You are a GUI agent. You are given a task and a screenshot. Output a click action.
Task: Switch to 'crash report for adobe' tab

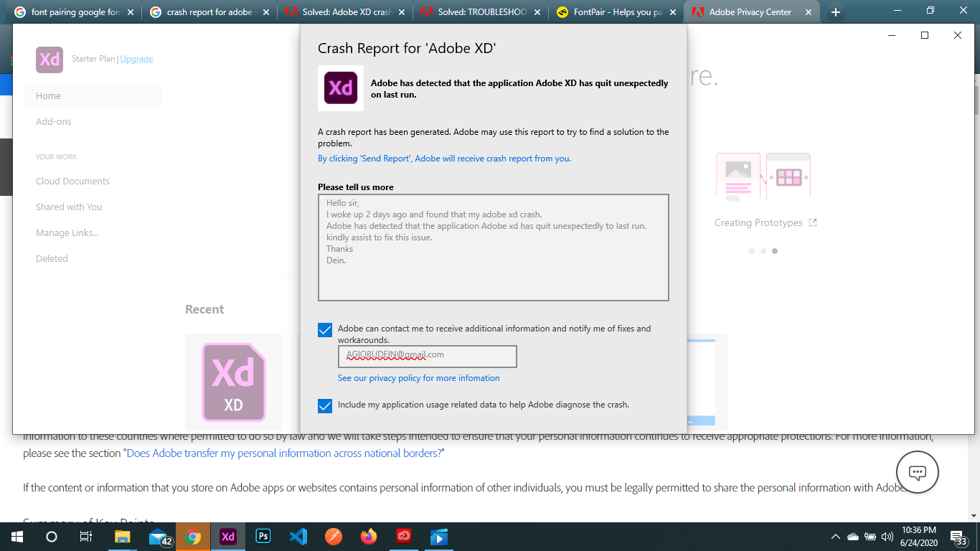click(210, 12)
